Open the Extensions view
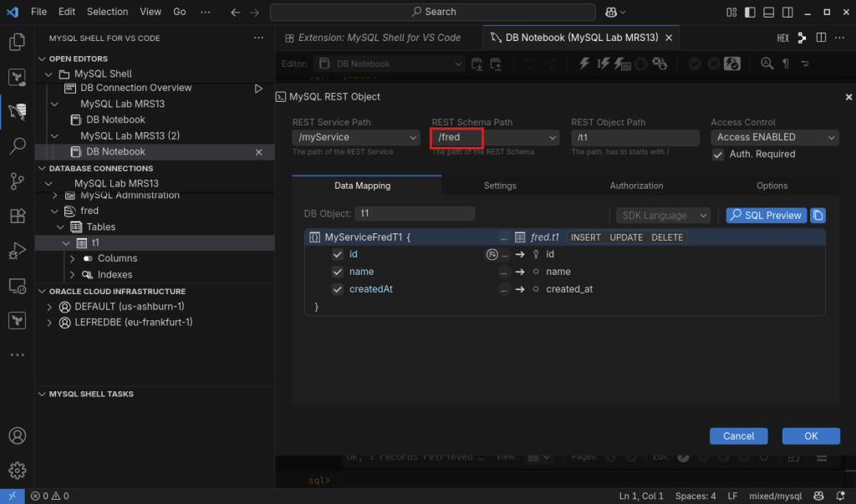Image resolution: width=856 pixels, height=504 pixels. point(17,216)
